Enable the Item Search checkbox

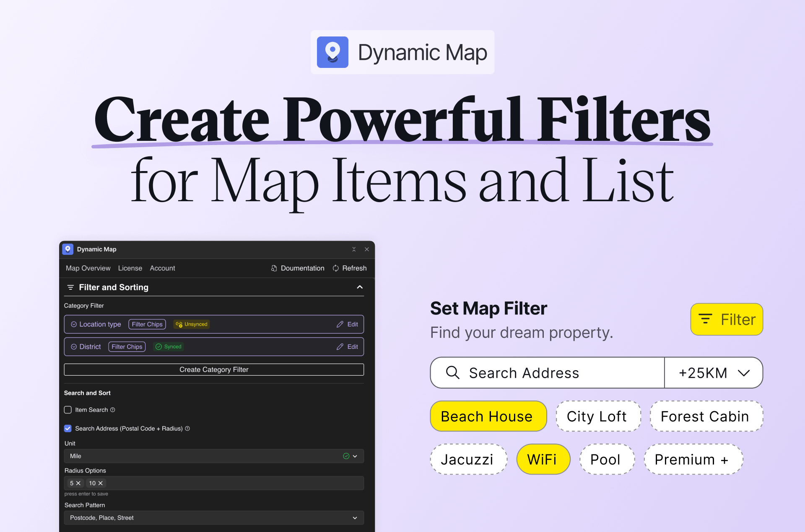click(x=68, y=410)
